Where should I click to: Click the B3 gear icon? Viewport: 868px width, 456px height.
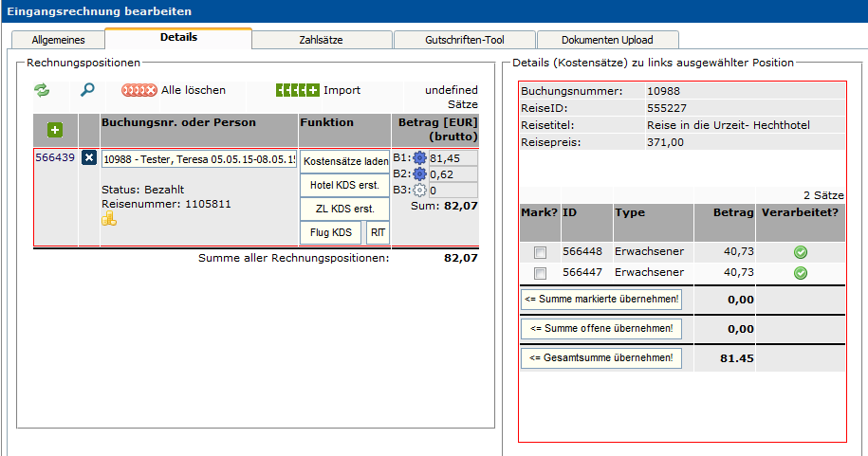coord(420,190)
